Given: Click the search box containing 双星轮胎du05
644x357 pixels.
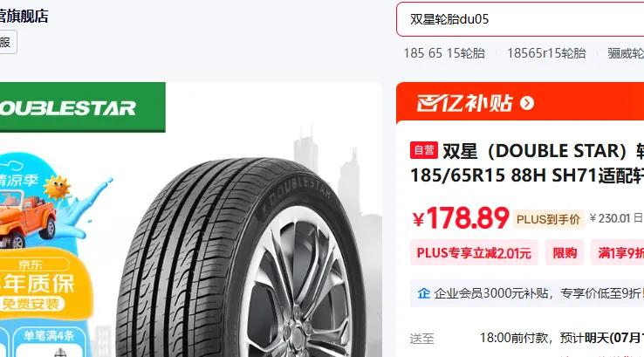Looking at the screenshot, I should click(520, 19).
